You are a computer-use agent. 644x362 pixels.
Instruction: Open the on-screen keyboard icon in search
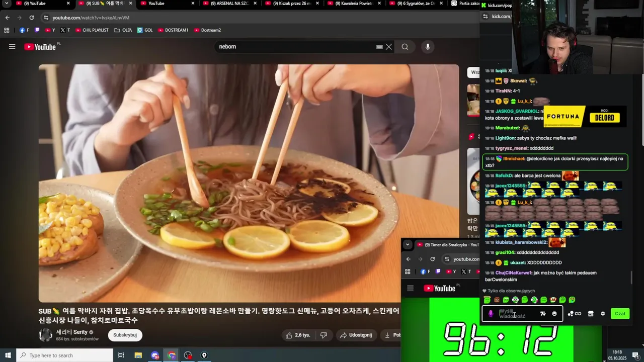coord(379,47)
